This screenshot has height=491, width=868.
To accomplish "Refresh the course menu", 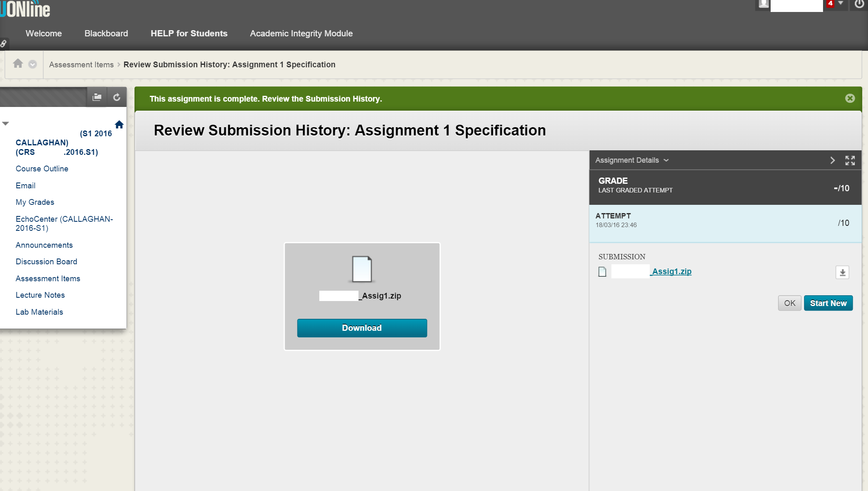I will coord(117,97).
